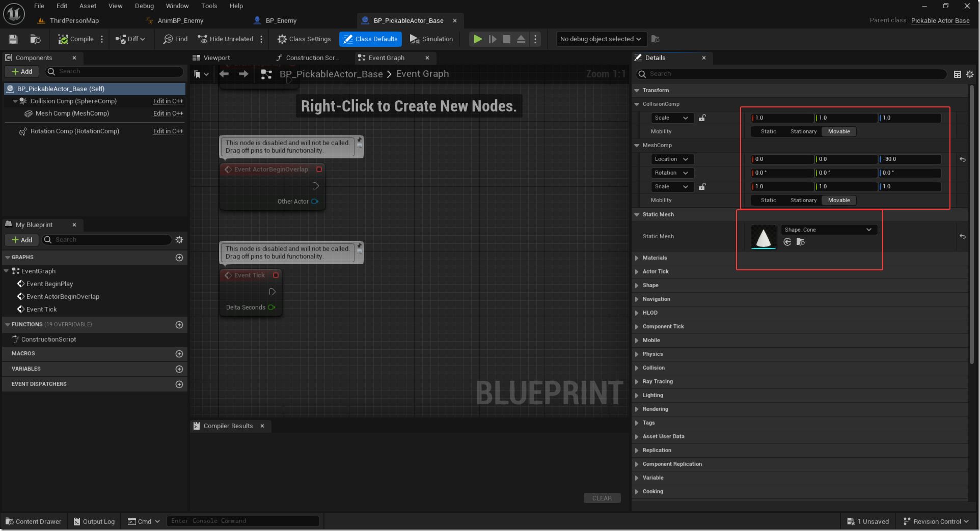This screenshot has height=531, width=980.
Task: Click the MeshComp Location Z value field
Action: 910,159
